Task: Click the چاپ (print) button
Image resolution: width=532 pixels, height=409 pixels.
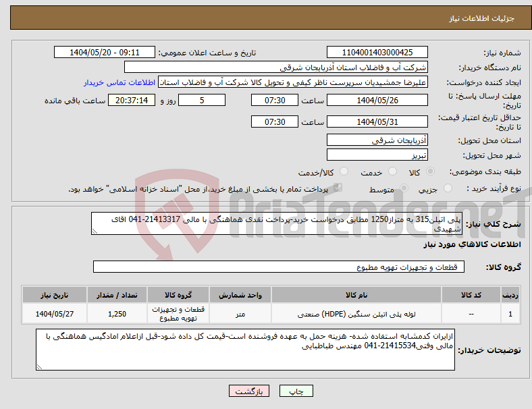Action: click(296, 391)
